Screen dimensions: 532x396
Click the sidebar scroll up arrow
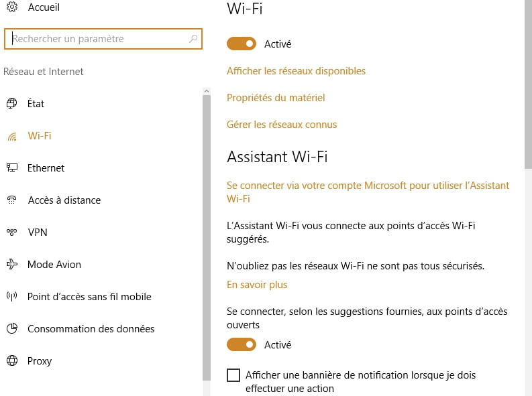tap(206, 91)
